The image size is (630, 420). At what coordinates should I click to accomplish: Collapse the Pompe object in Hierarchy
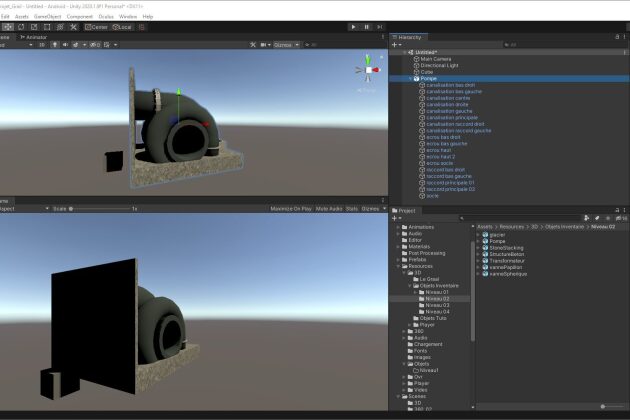click(x=409, y=77)
